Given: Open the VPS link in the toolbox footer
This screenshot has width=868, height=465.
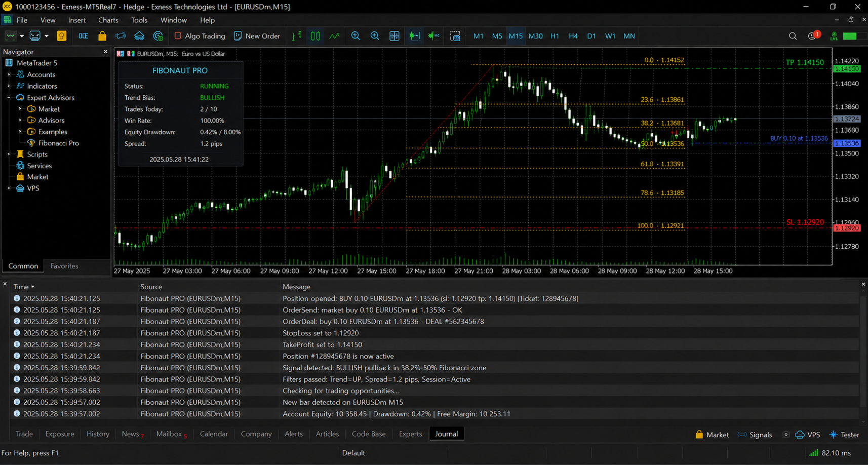Looking at the screenshot, I should pyautogui.click(x=808, y=435).
